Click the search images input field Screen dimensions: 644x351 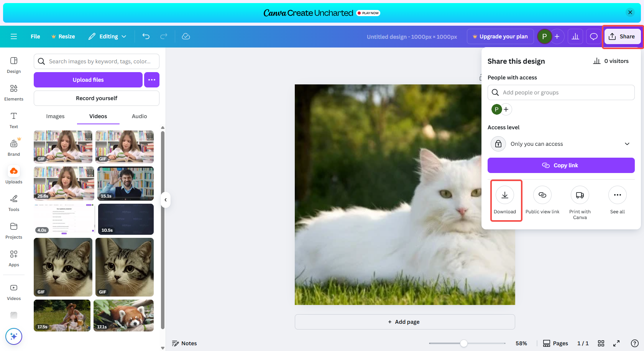[97, 61]
